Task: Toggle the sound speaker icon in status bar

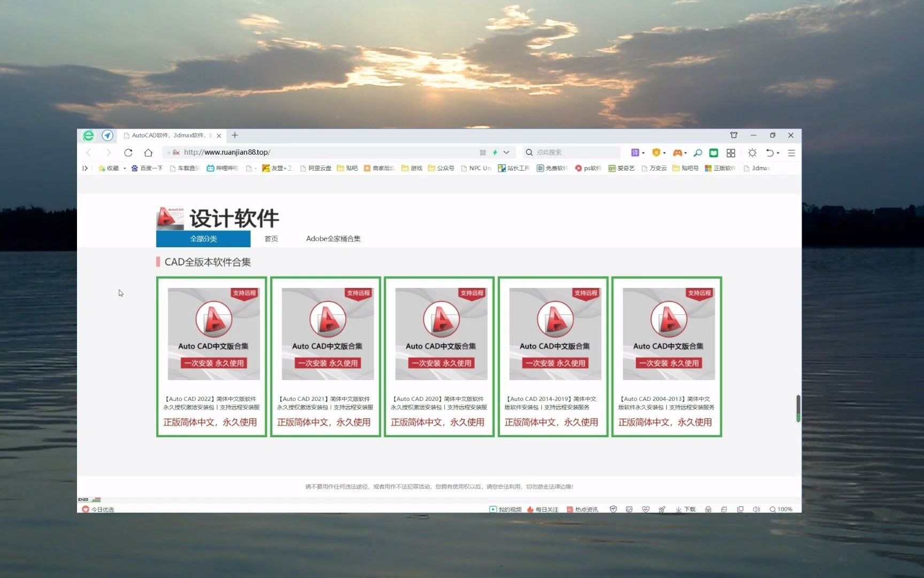Action: click(x=756, y=509)
